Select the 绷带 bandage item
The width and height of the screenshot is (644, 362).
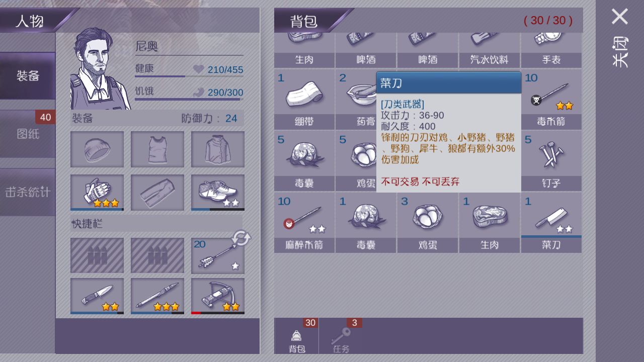tap(304, 100)
